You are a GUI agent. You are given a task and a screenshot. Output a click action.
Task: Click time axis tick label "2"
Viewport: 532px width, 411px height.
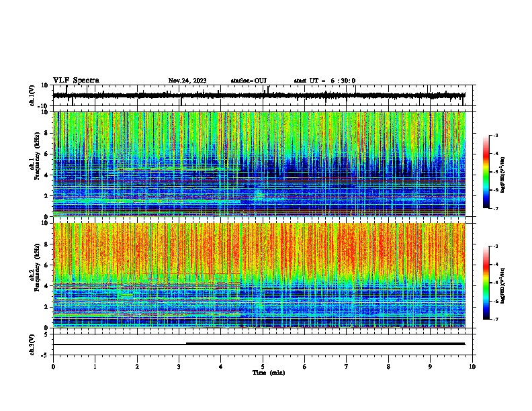[x=137, y=367]
